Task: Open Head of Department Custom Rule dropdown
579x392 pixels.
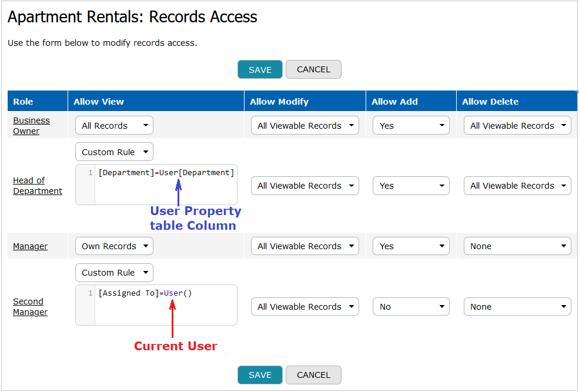Action: pos(114,152)
